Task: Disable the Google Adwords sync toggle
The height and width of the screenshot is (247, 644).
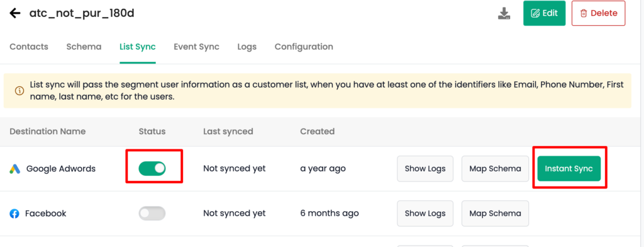Action: tap(152, 168)
